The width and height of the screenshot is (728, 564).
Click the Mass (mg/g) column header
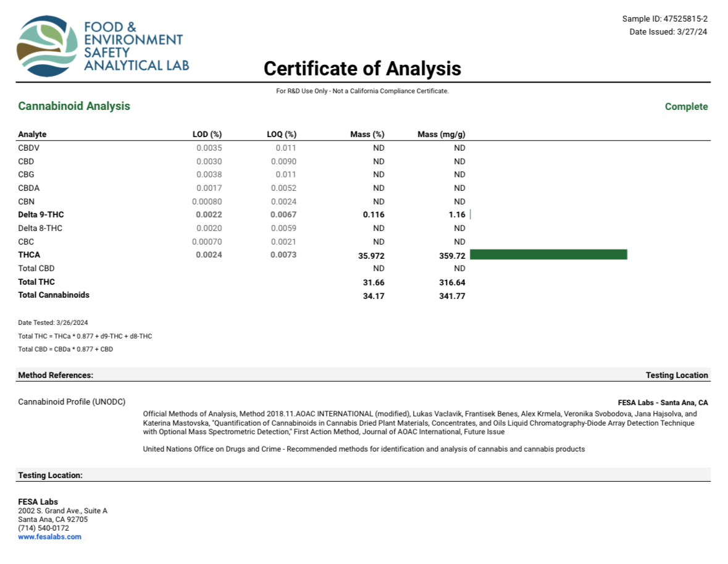click(x=441, y=134)
